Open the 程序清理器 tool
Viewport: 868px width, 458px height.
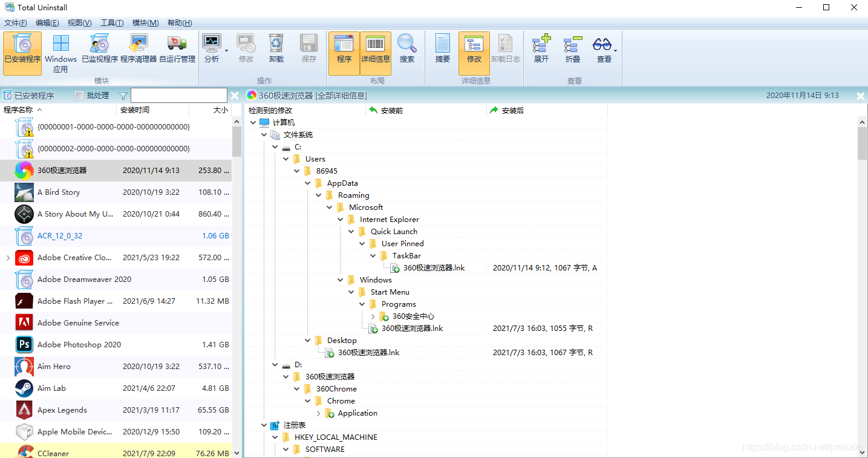139,48
